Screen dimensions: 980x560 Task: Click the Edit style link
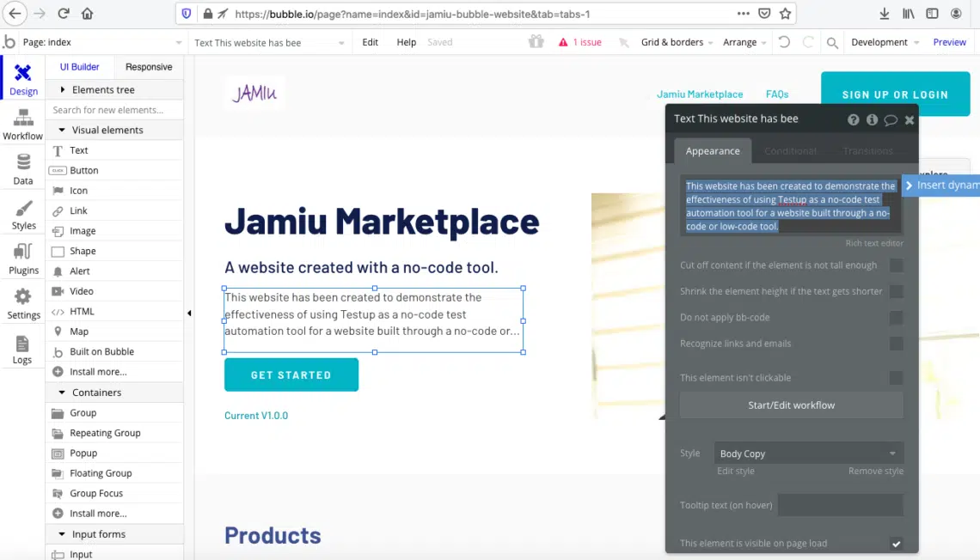click(x=736, y=472)
